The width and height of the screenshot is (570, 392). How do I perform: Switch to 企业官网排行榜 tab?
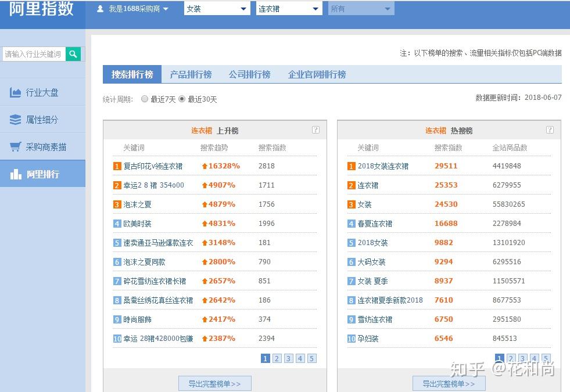(317, 74)
